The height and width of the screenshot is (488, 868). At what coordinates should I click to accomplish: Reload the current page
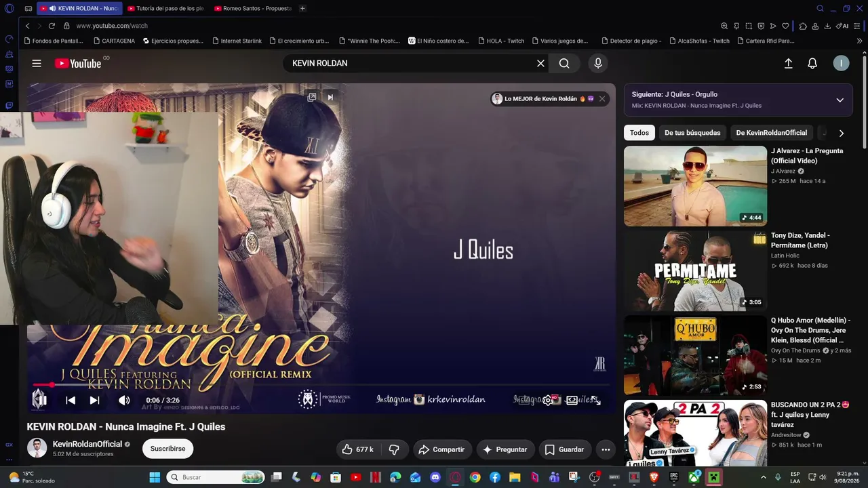52,26
